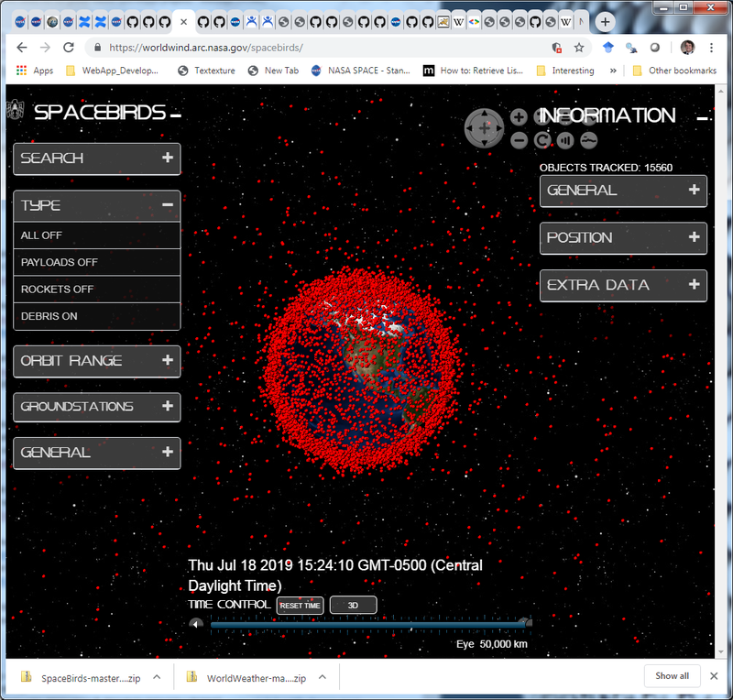Expand the ORBIT RANGE panel
The image size is (733, 700).
[96, 361]
